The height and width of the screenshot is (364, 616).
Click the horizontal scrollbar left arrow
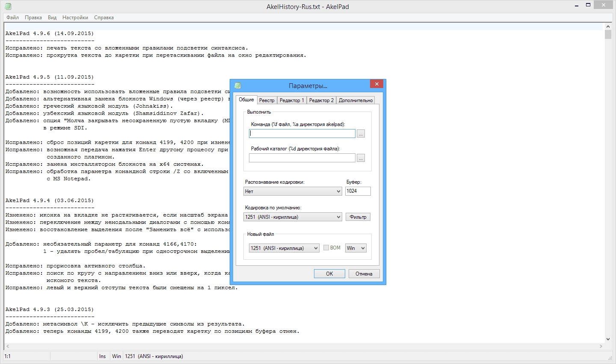tap(8, 346)
